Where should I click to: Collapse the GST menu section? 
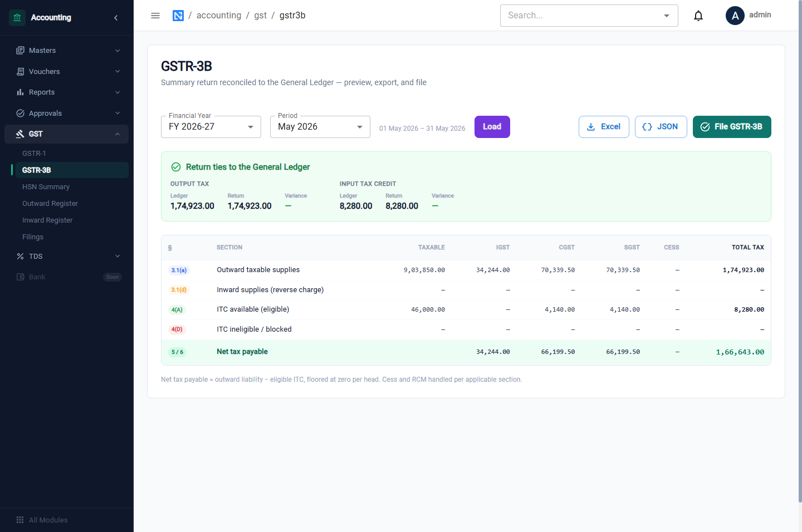tap(67, 134)
